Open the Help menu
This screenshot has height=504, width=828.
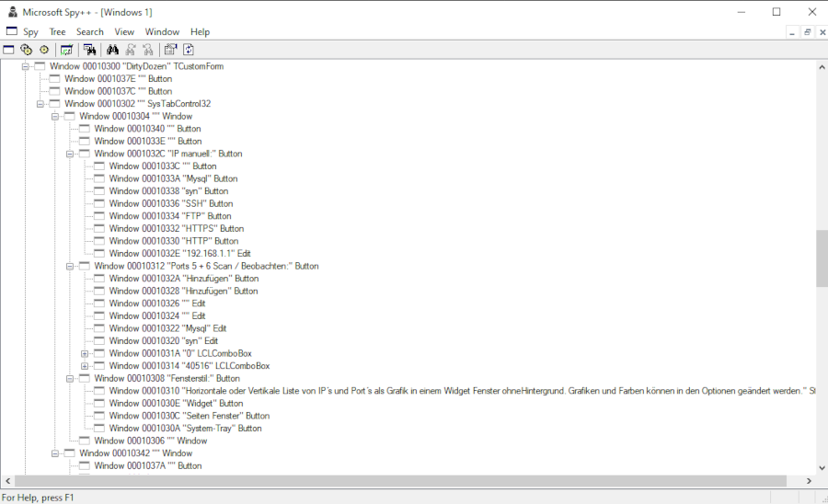coord(201,31)
